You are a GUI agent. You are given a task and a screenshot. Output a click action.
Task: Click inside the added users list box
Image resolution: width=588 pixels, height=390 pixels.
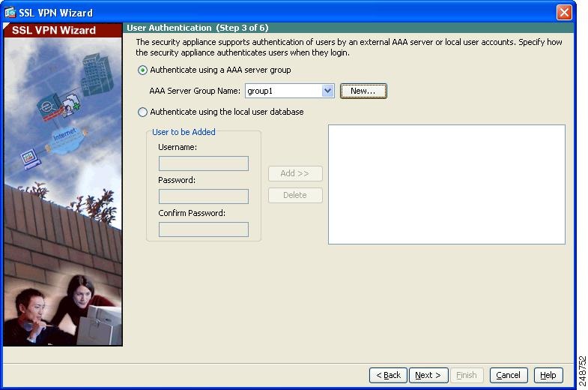[x=446, y=184]
